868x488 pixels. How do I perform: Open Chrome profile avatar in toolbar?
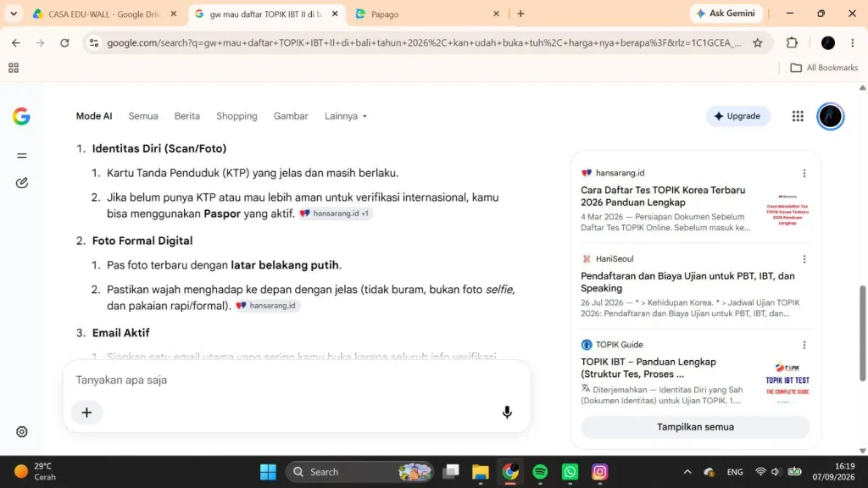[827, 42]
